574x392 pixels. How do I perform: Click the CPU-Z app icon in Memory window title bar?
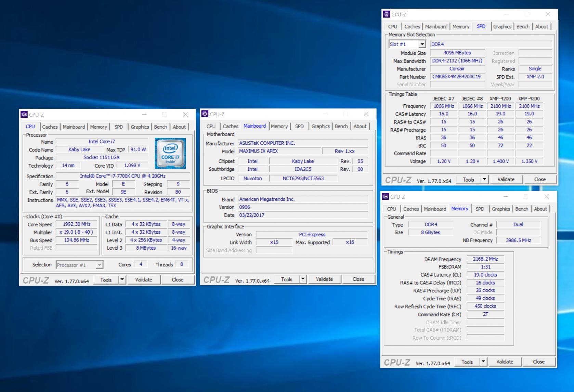pyautogui.click(x=385, y=196)
